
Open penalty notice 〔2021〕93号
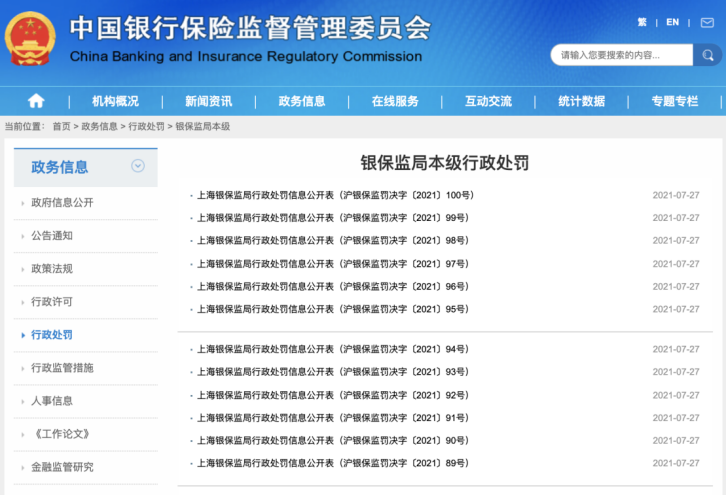333,371
